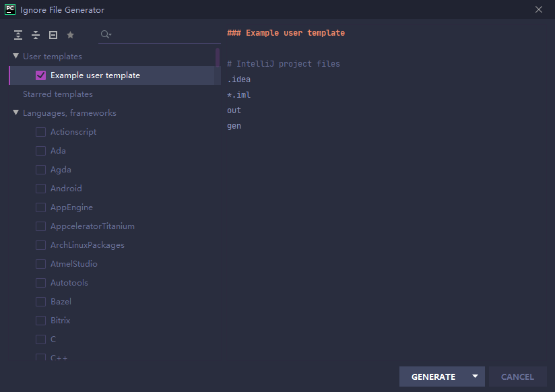
Task: Select the Actionscript row label
Action: tap(73, 132)
